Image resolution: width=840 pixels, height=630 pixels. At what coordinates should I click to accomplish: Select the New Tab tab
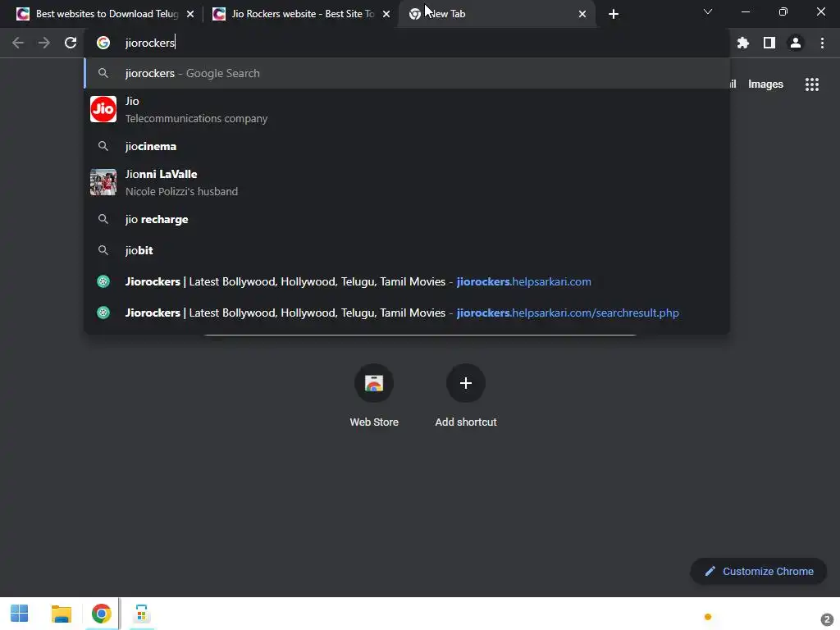[496, 14]
